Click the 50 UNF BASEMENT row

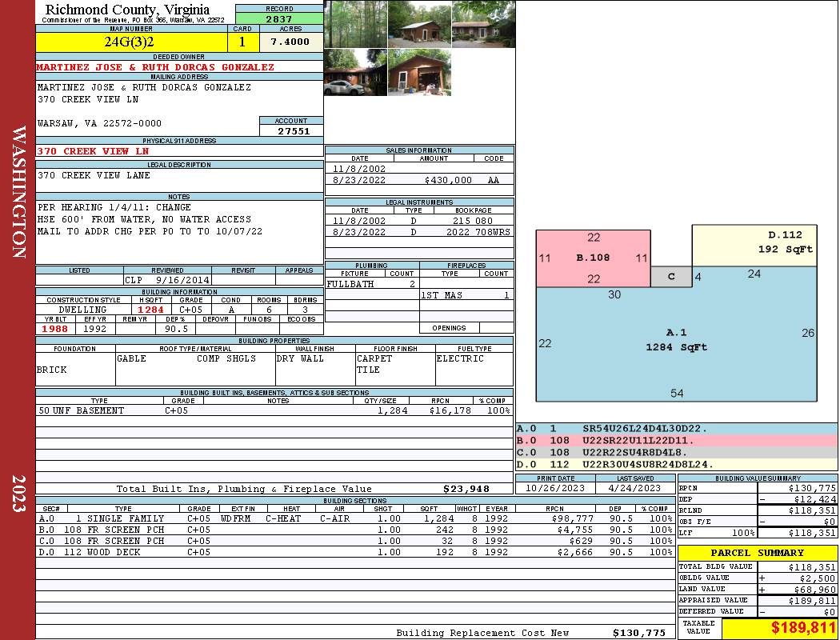[274, 410]
